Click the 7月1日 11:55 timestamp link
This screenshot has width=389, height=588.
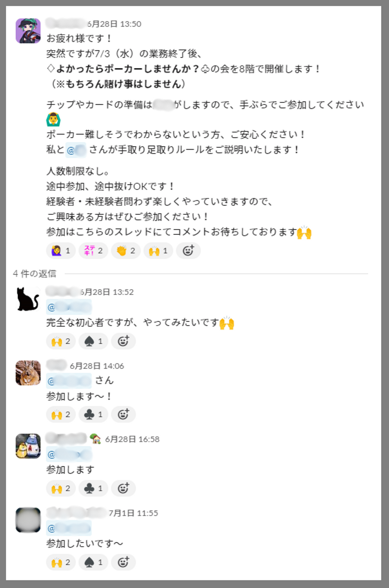[133, 513]
